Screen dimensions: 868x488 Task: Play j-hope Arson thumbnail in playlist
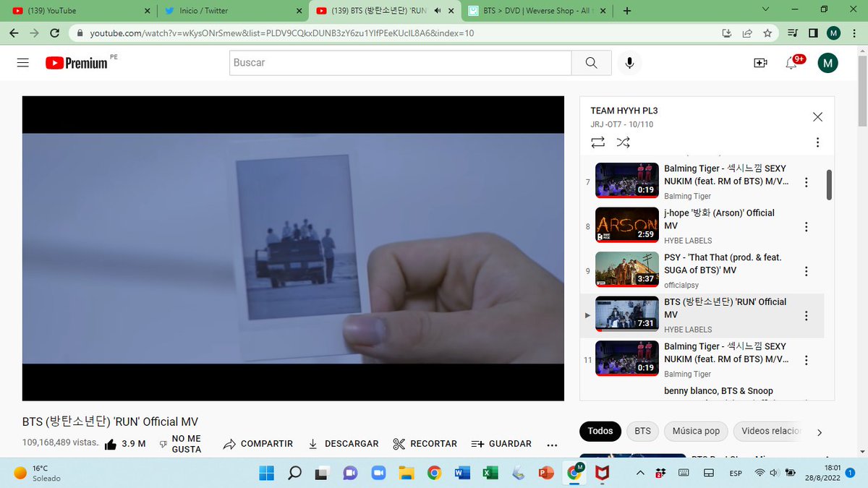[627, 225]
